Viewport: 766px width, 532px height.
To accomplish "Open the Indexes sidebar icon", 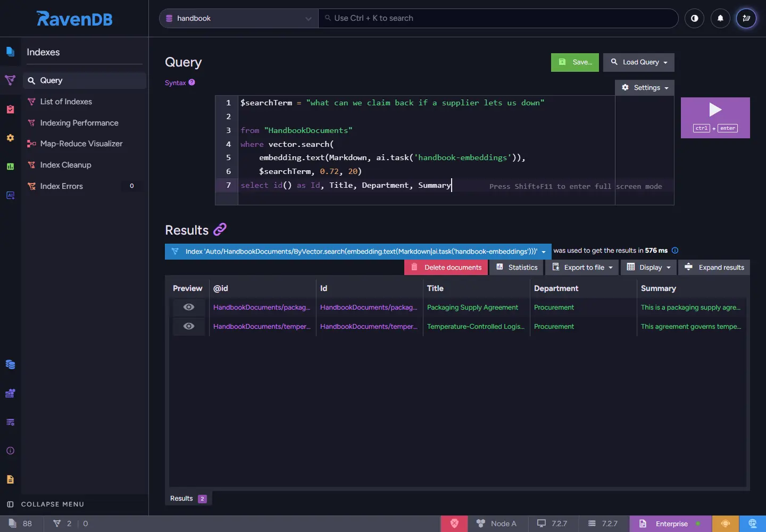I will (x=10, y=80).
